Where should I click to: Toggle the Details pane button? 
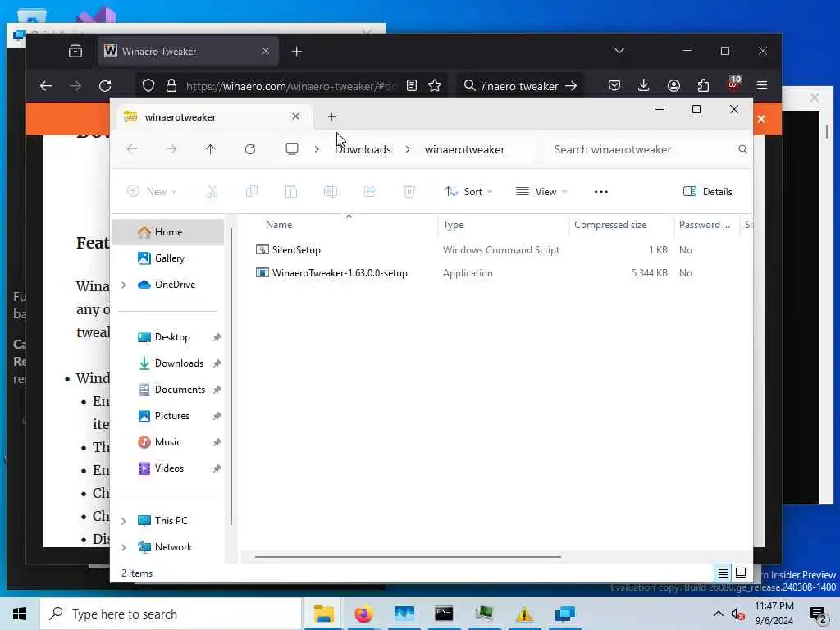708,192
